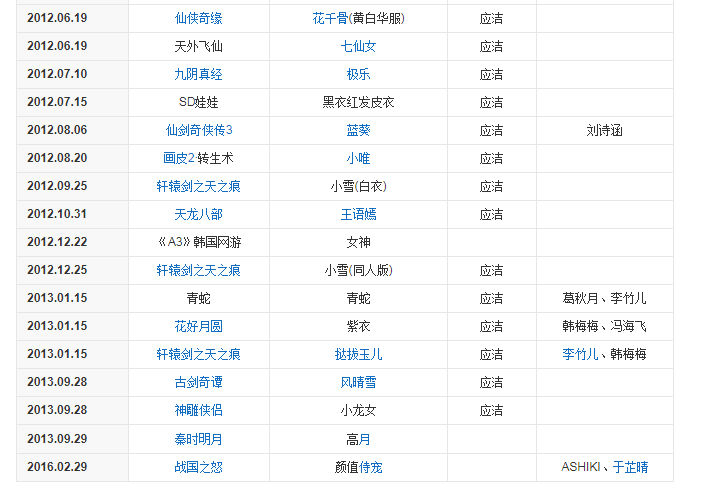Follow the 九阴真经 game link

[198, 74]
